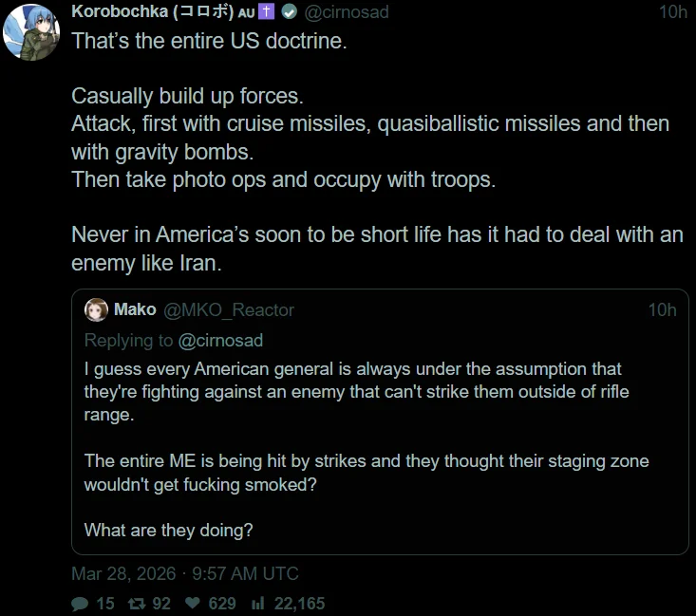Go to the @MKO_Reactor handle
Image resolution: width=696 pixels, height=616 pixels.
[x=229, y=309]
